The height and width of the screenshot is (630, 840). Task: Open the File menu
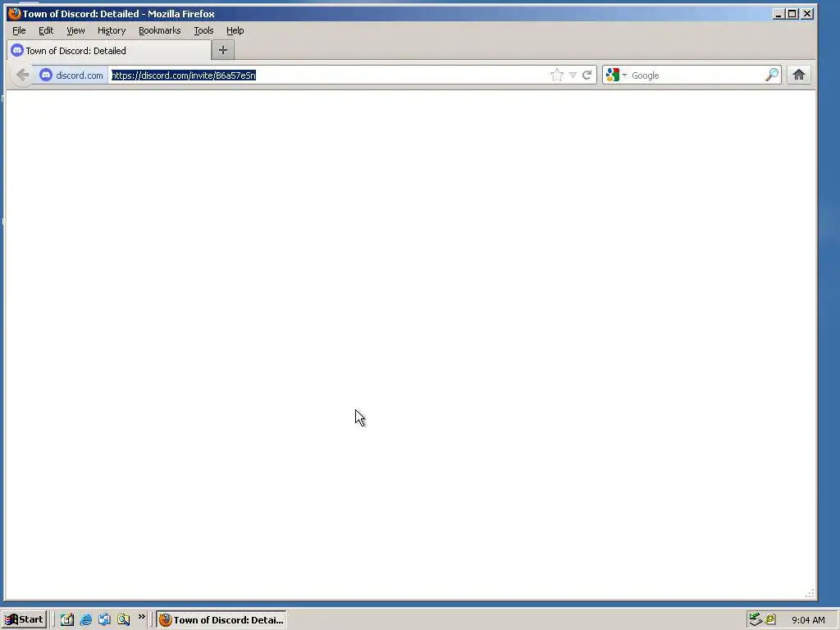tap(19, 30)
